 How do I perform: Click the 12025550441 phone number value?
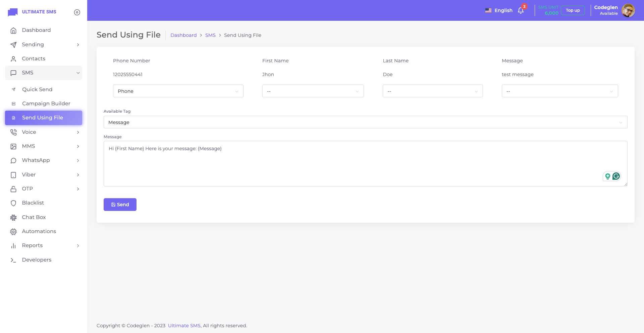tap(128, 74)
